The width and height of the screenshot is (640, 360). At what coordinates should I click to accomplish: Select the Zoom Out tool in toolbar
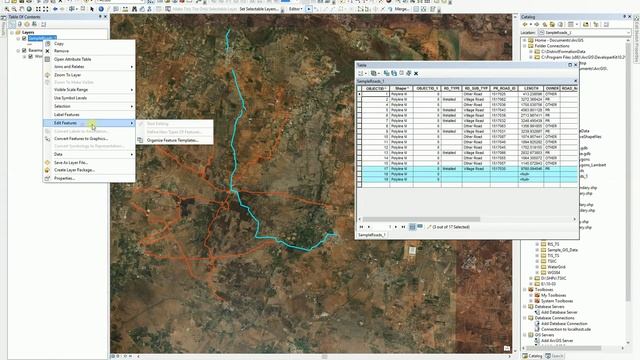pos(14,9)
